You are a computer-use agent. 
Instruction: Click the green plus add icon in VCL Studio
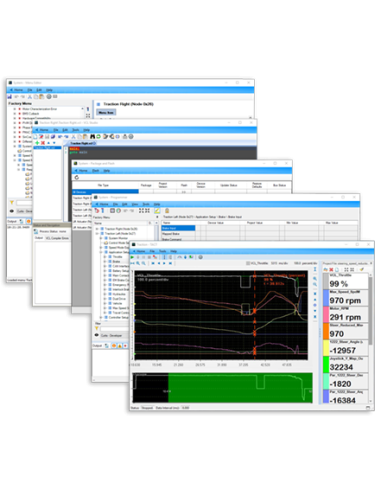click(x=37, y=143)
